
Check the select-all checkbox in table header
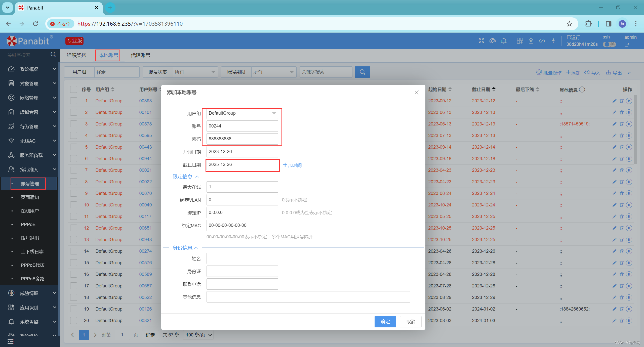point(73,90)
